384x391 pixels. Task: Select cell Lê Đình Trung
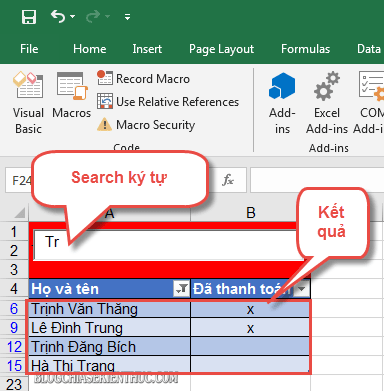[110, 328]
